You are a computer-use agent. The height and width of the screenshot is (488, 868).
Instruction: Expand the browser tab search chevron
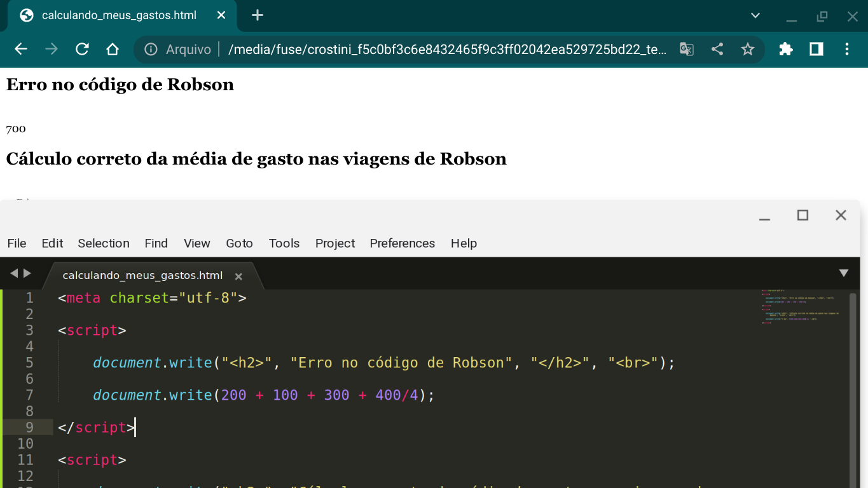point(755,16)
